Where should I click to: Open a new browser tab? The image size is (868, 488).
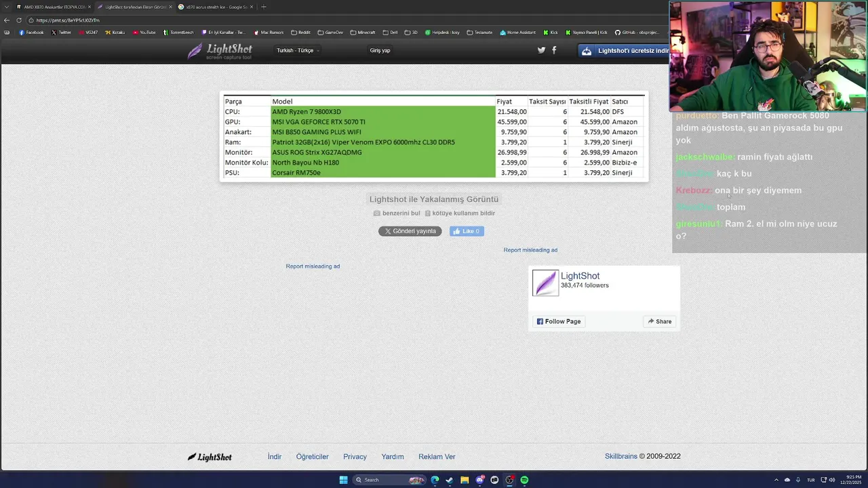coord(264,7)
